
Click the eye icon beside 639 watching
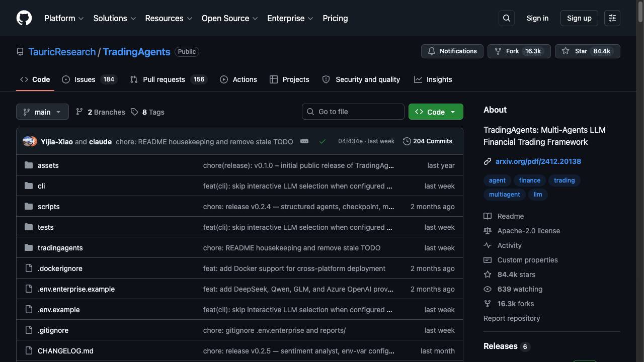point(488,289)
